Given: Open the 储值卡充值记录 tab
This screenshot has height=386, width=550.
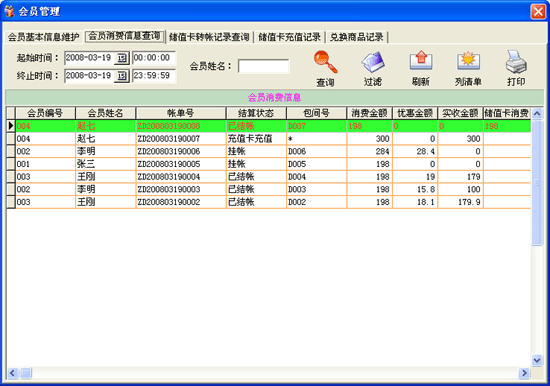Looking at the screenshot, I should point(289,37).
